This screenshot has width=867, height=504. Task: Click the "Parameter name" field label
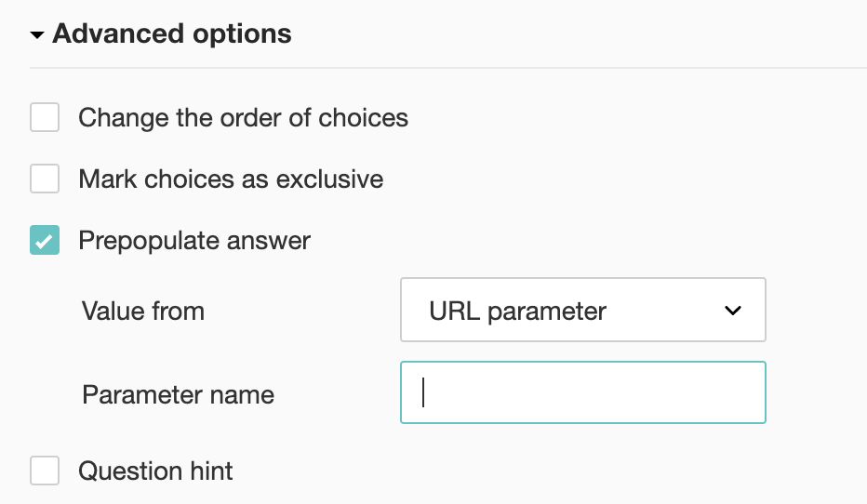coord(179,394)
